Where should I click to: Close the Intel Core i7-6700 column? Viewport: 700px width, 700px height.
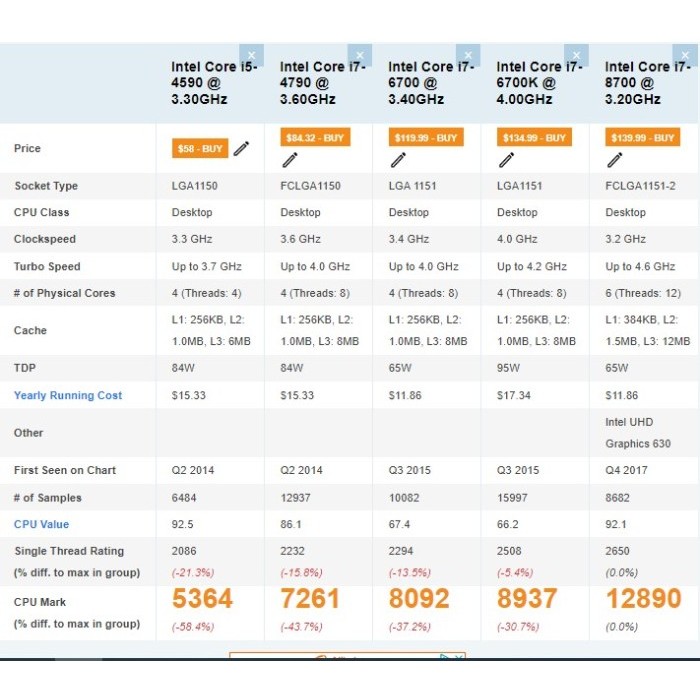468,55
